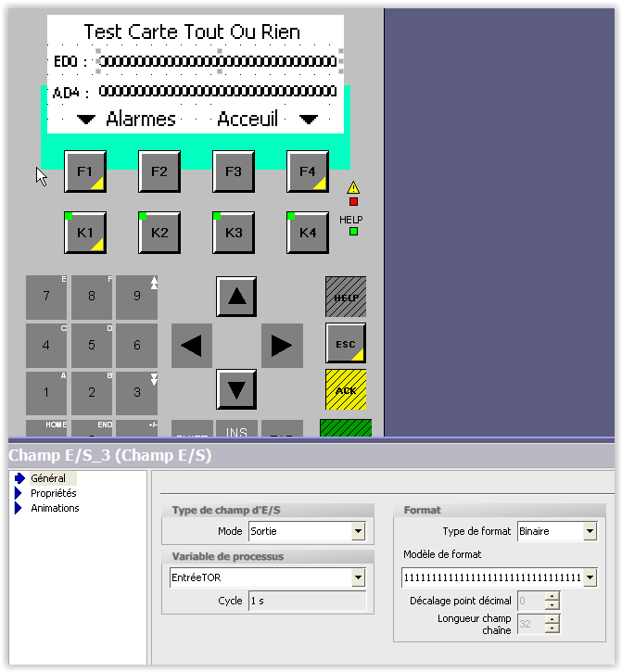Select Général in the properties tree
The image size is (622, 672).
[48, 478]
